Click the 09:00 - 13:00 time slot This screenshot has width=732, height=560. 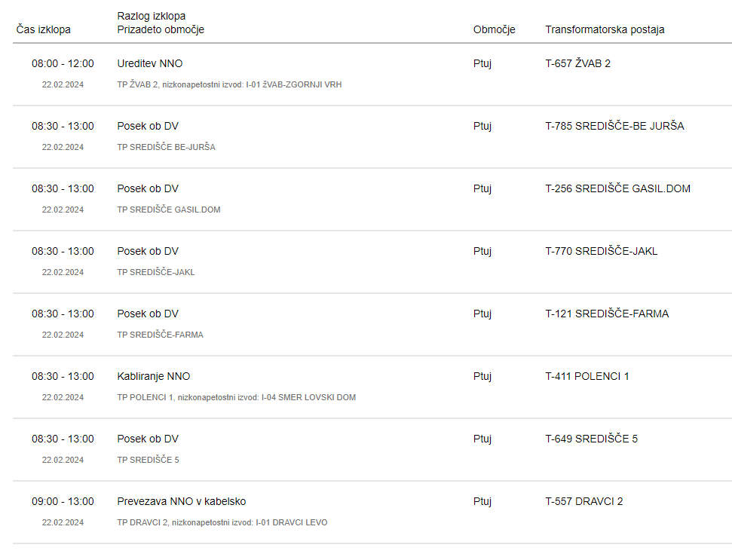pyautogui.click(x=63, y=501)
